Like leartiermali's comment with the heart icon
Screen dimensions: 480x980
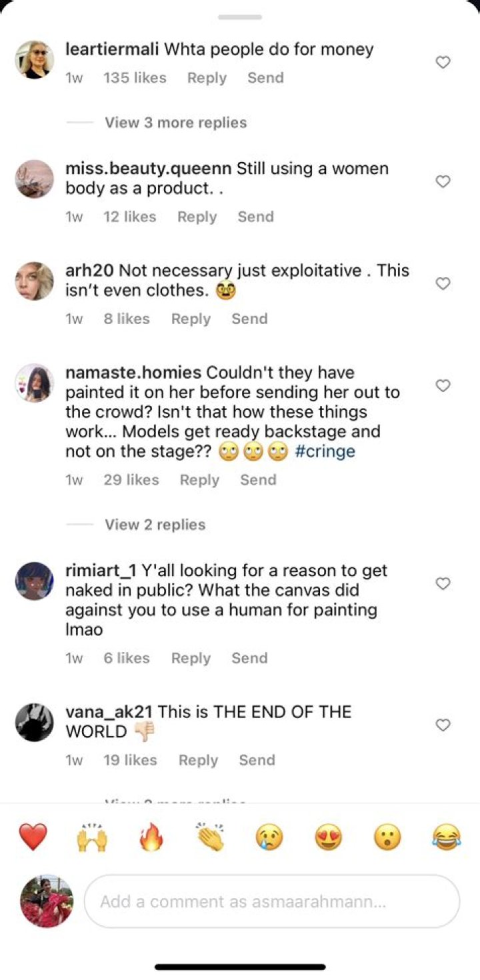[x=443, y=63]
